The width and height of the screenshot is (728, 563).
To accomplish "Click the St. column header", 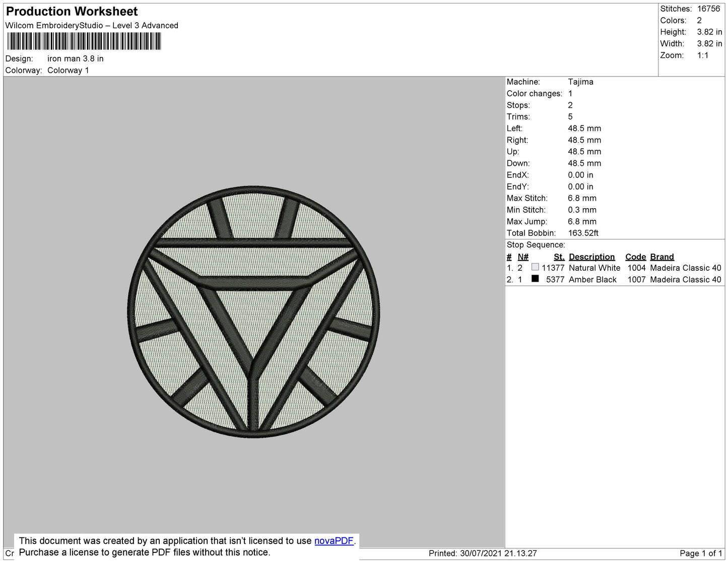I will [x=559, y=257].
